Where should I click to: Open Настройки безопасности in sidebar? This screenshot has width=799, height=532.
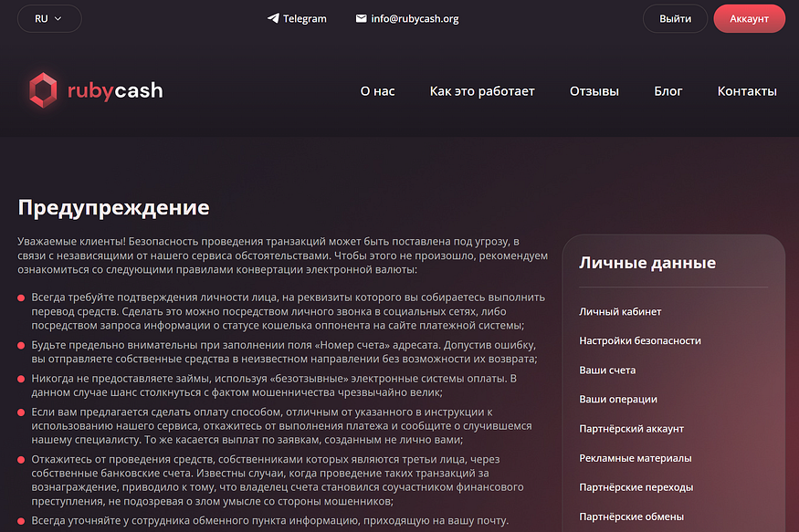point(640,340)
